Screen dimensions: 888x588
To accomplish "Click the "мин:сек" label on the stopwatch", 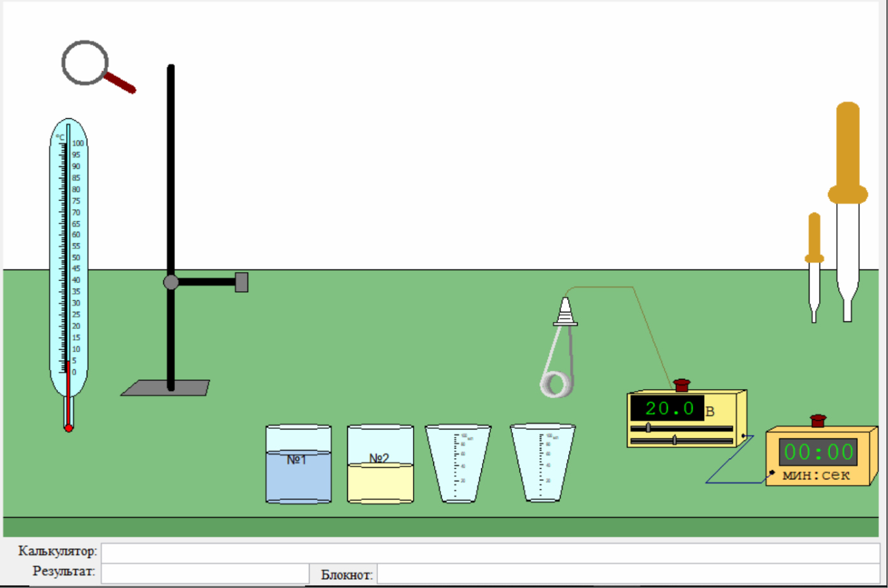I will [x=816, y=475].
